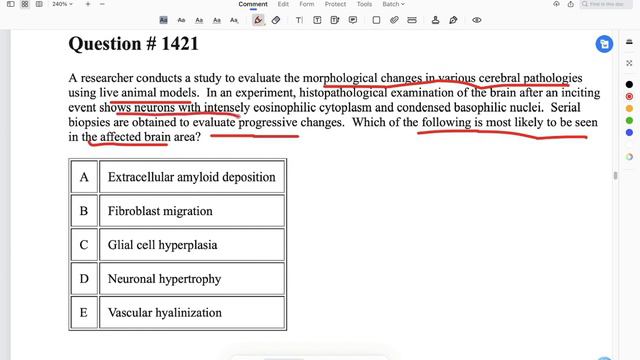Screen dimensions: 640x360
Task: Select the text highlight tool
Action: pos(163,20)
